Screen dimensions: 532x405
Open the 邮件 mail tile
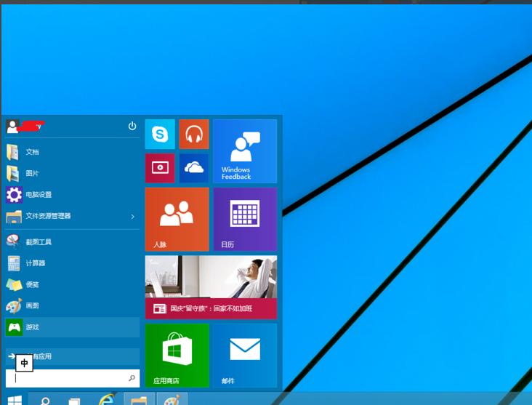[x=245, y=356]
